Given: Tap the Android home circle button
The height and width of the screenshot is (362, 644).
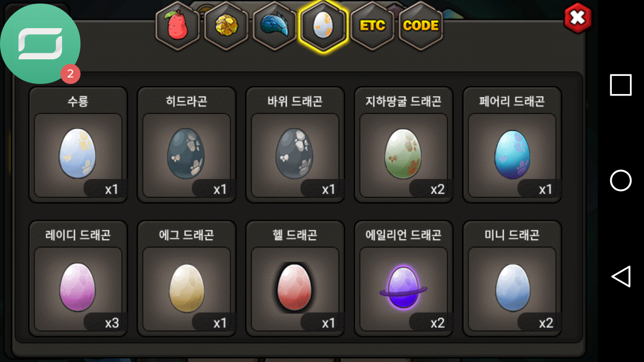Looking at the screenshot, I should pos(621,180).
